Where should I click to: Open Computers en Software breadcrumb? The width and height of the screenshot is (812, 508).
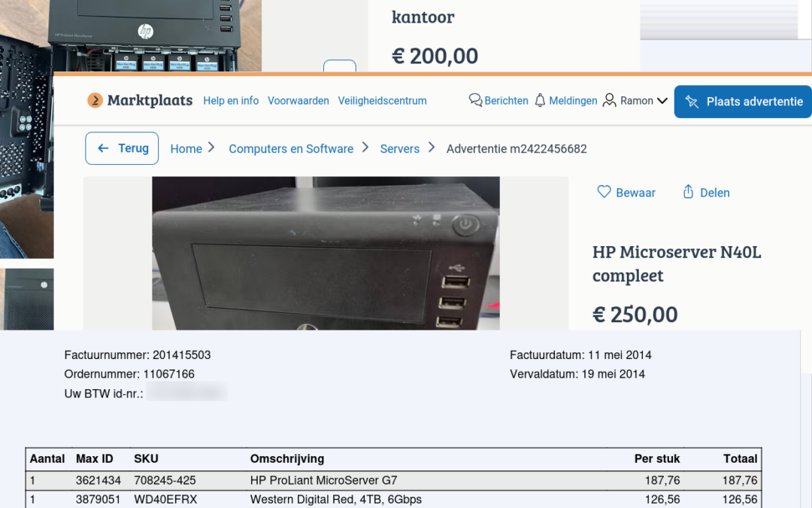pos(291,149)
